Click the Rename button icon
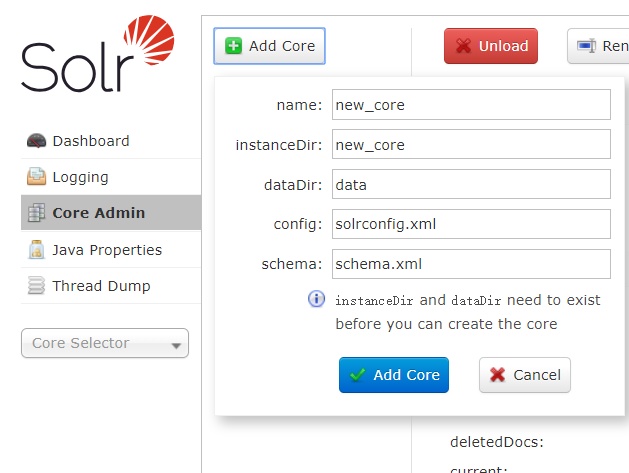 [x=586, y=46]
